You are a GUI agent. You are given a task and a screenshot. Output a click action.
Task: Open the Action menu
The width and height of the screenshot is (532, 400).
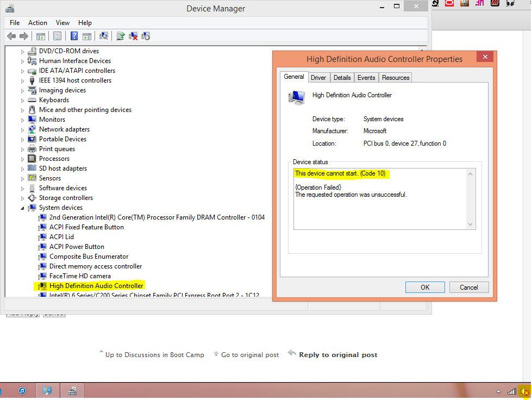(x=37, y=23)
